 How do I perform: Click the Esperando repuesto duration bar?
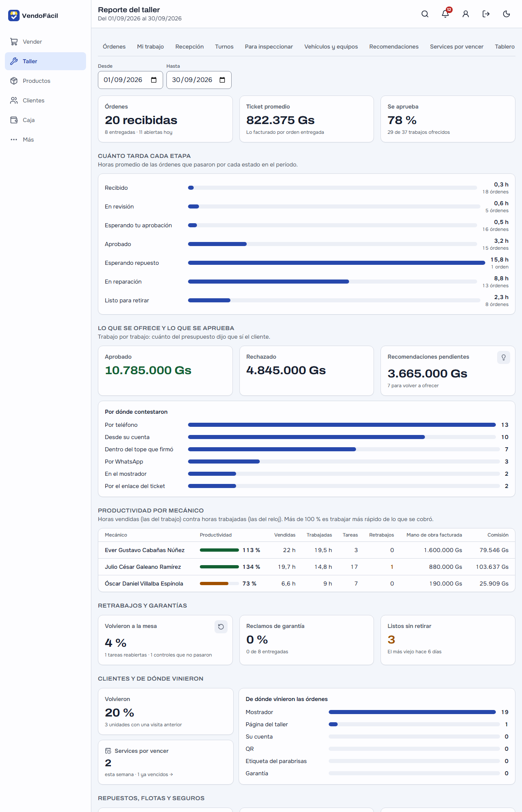336,263
